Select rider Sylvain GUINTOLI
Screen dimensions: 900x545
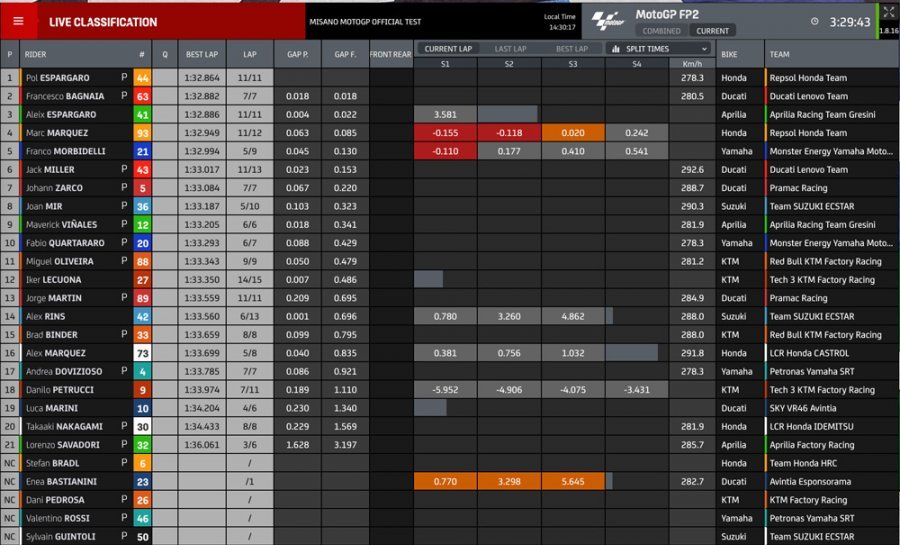point(60,537)
